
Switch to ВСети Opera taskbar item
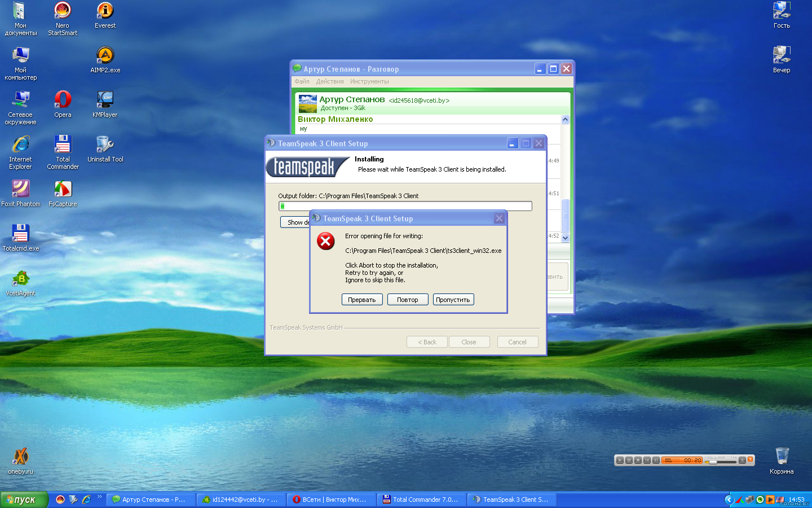coord(332,500)
